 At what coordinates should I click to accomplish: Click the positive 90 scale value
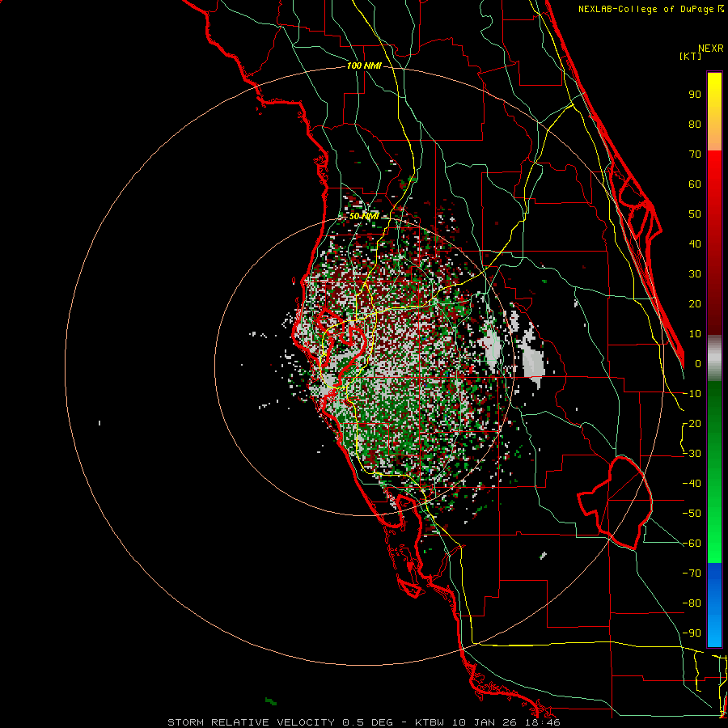[695, 95]
